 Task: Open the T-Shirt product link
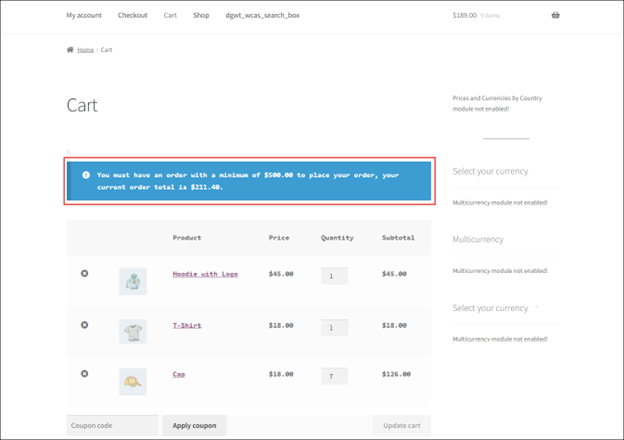coord(187,325)
